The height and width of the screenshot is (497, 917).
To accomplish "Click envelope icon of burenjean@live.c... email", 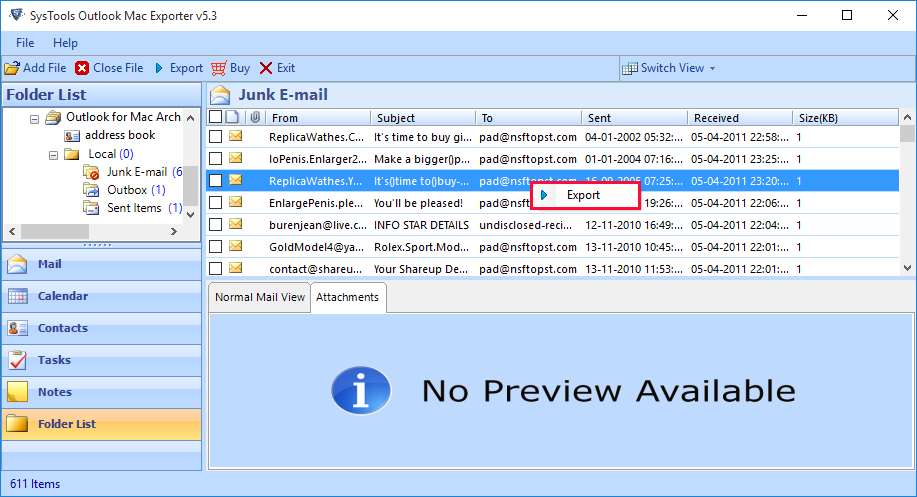I will (x=236, y=224).
